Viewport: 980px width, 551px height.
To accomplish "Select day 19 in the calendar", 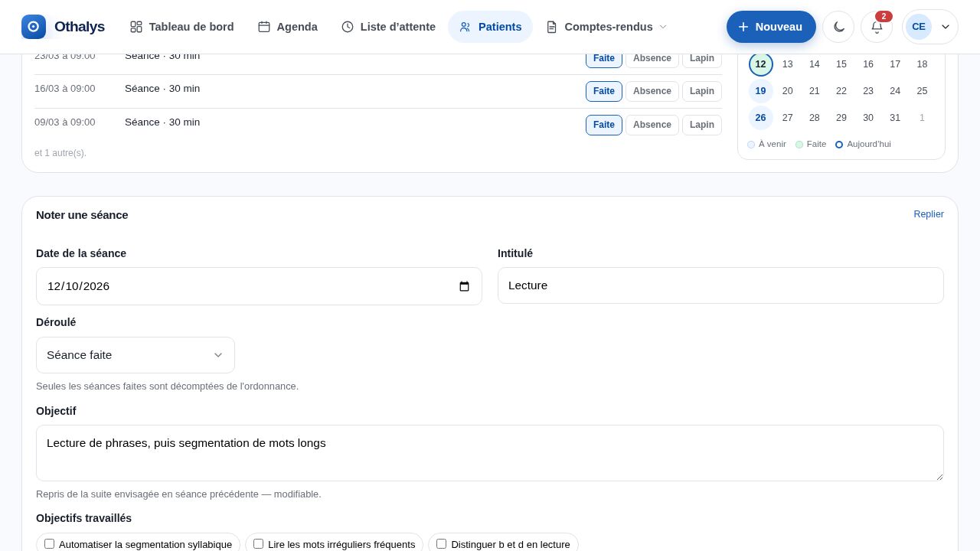I will 760,91.
